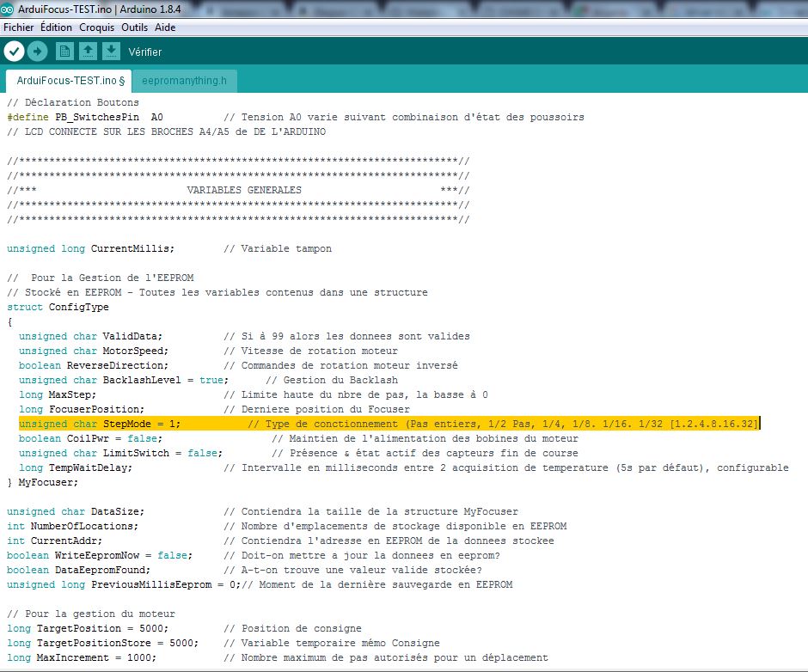This screenshot has width=808, height=672.
Task: Click the 'Position de consigne' comment
Action: pyautogui.click(x=292, y=629)
